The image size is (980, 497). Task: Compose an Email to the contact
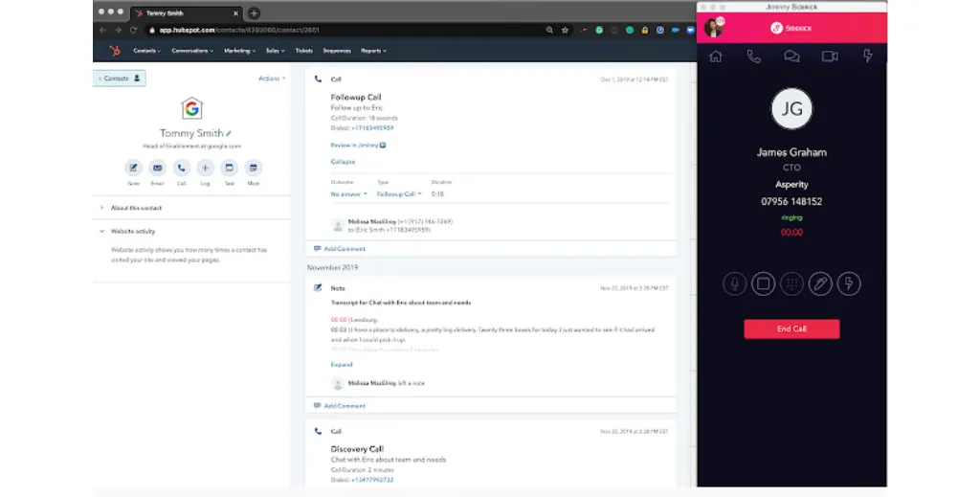[157, 168]
